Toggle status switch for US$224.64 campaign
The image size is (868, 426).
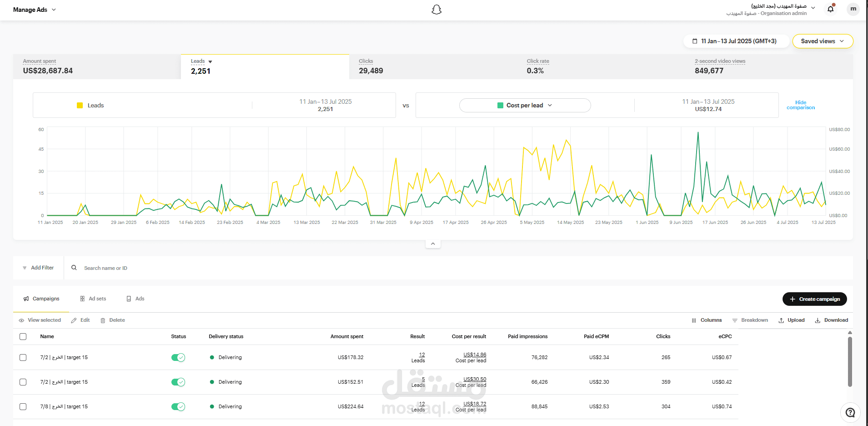coord(178,406)
